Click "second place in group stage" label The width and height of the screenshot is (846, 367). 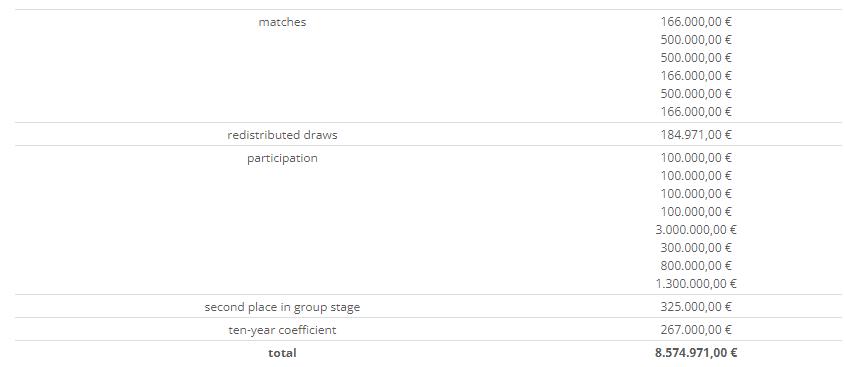(282, 307)
